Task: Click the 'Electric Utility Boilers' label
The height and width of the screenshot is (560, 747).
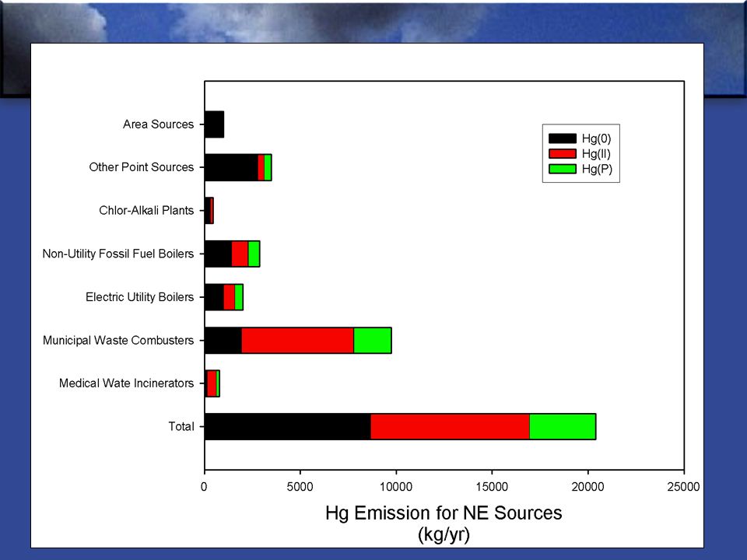Action: click(139, 297)
